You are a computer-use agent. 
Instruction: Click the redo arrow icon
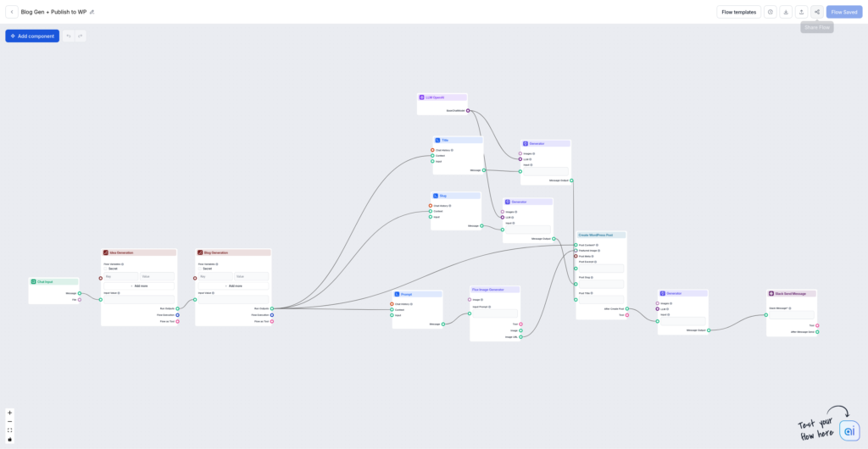coord(81,36)
